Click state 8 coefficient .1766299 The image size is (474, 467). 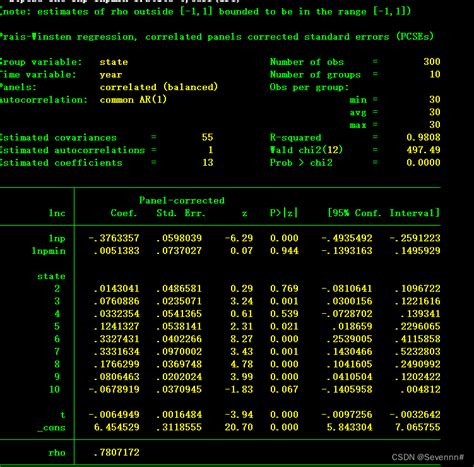pos(116,364)
